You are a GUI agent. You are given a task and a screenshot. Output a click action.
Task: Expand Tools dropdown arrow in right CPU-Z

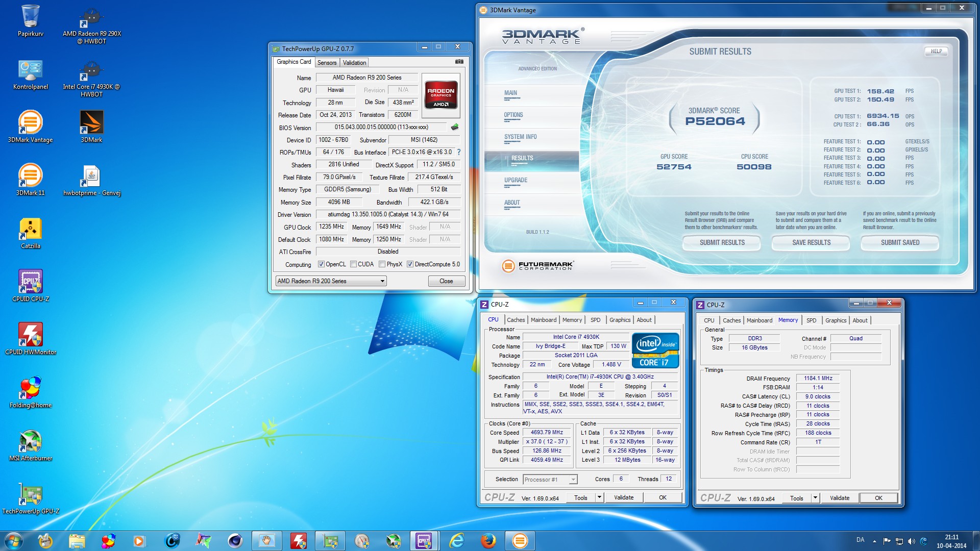click(x=815, y=498)
